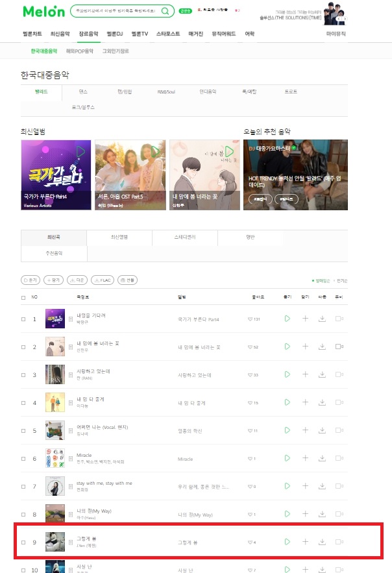Open 해외POP음악 sub-navigation link

[x=80, y=51]
